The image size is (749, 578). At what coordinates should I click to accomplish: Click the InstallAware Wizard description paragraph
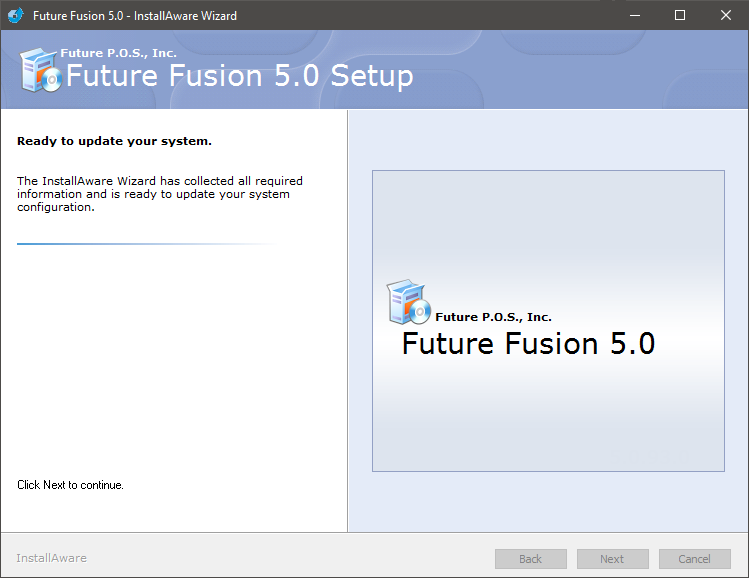click(x=160, y=194)
